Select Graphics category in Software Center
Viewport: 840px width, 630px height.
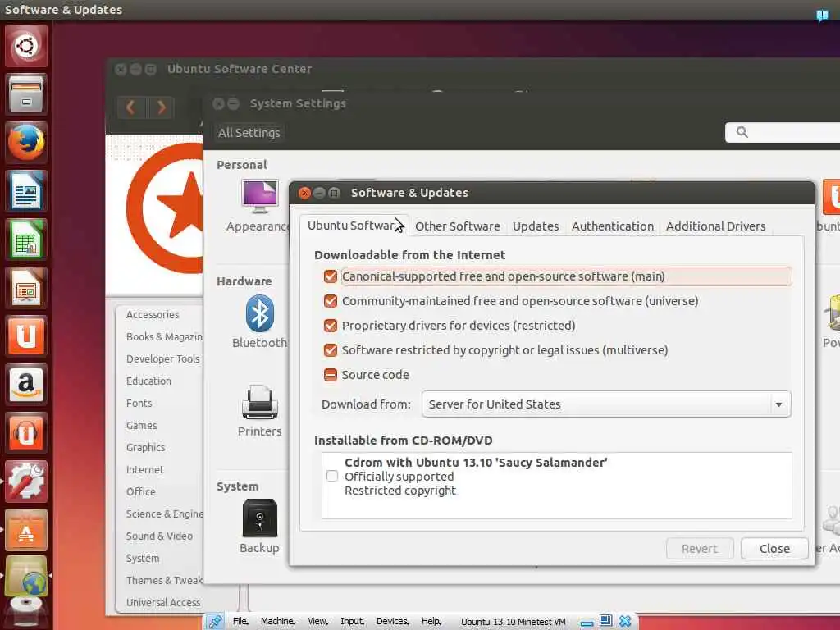(x=146, y=447)
